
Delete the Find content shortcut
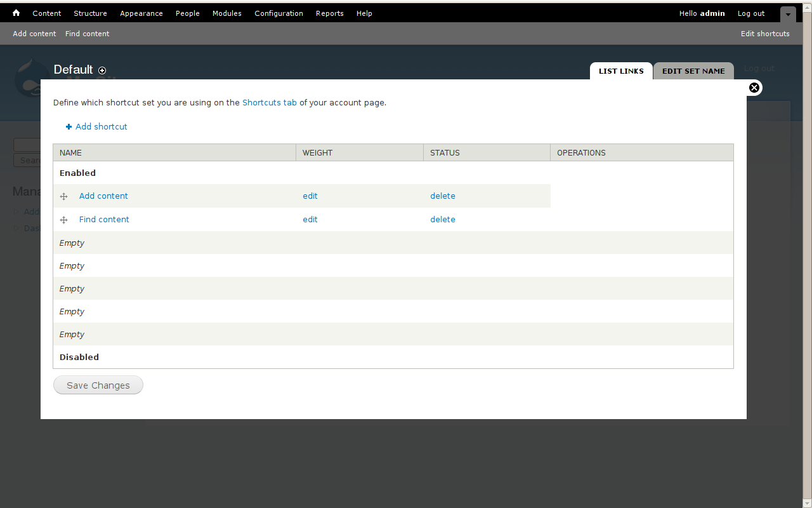[443, 219]
